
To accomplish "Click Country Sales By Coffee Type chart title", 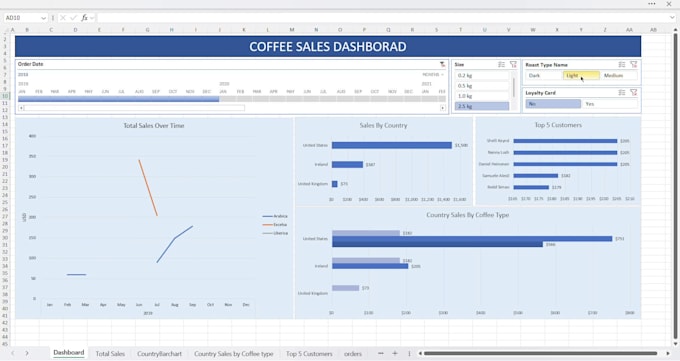I will point(468,215).
